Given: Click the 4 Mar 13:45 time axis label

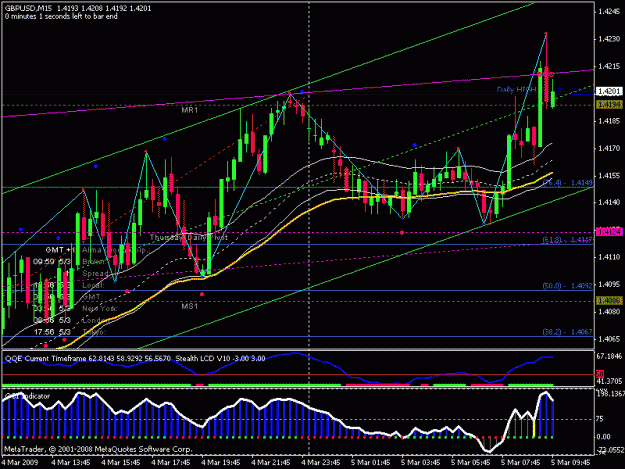Looking at the screenshot, I should click(x=71, y=462).
